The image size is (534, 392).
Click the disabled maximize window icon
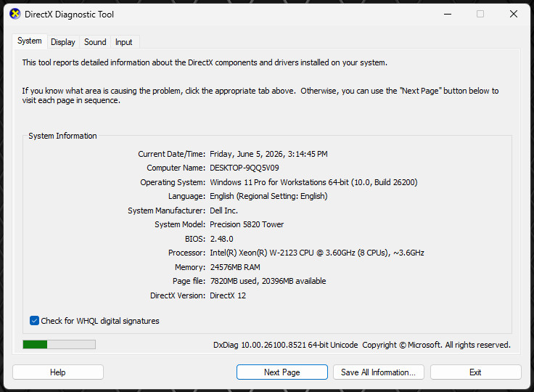click(x=480, y=14)
